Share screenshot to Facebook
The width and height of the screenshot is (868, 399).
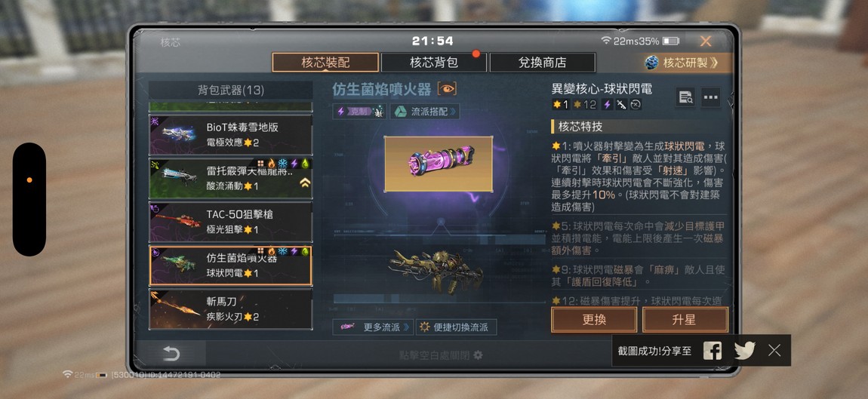pyautogui.click(x=712, y=350)
